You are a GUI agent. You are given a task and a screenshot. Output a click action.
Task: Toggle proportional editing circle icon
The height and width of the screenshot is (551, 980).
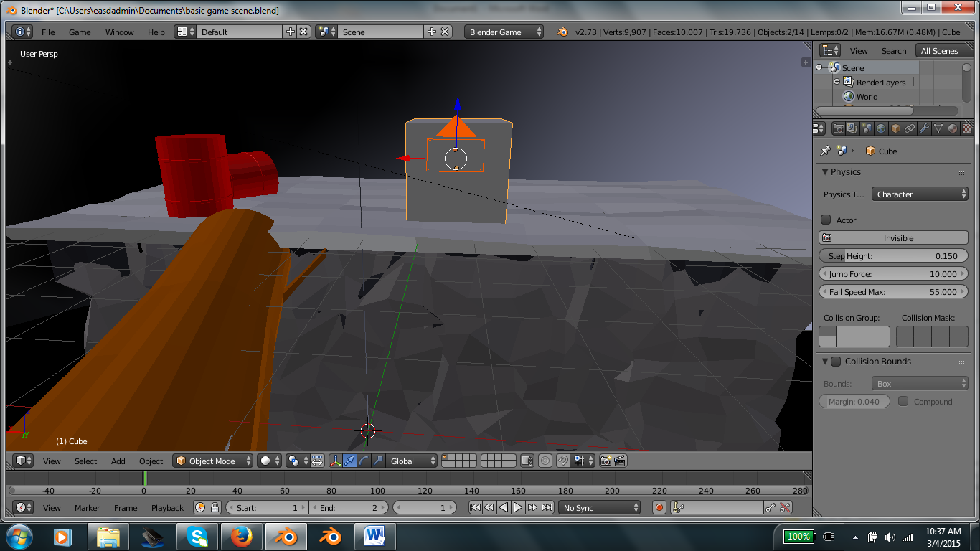tap(545, 461)
